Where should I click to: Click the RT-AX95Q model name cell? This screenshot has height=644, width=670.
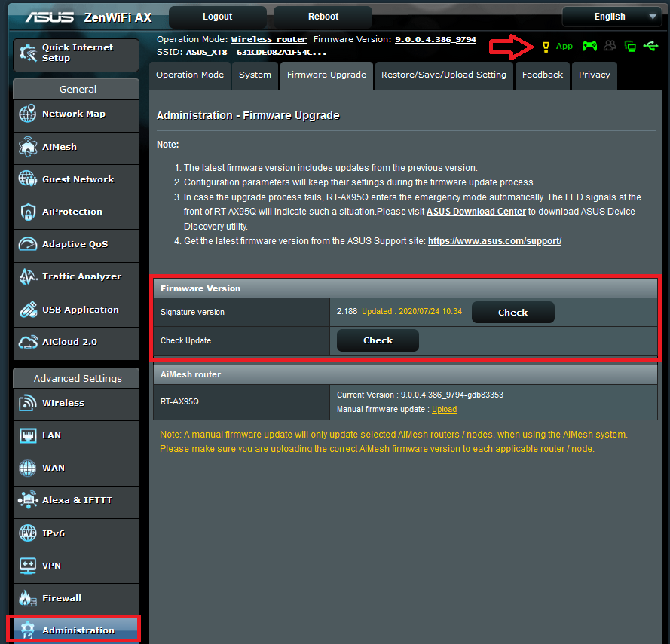tap(241, 402)
